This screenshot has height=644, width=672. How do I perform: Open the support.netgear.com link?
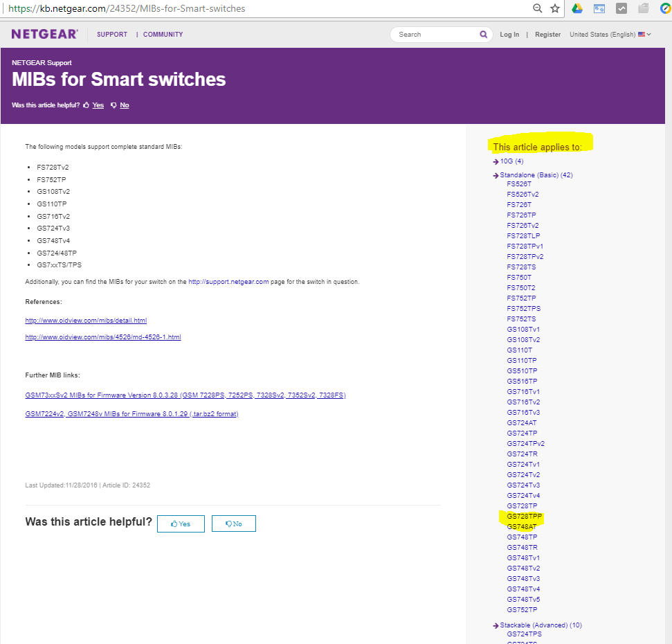point(228,282)
